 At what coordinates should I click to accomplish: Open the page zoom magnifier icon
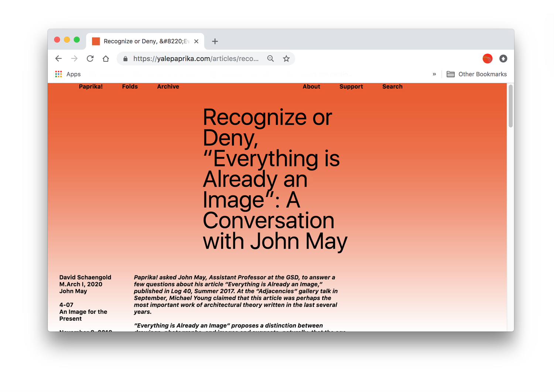(270, 58)
